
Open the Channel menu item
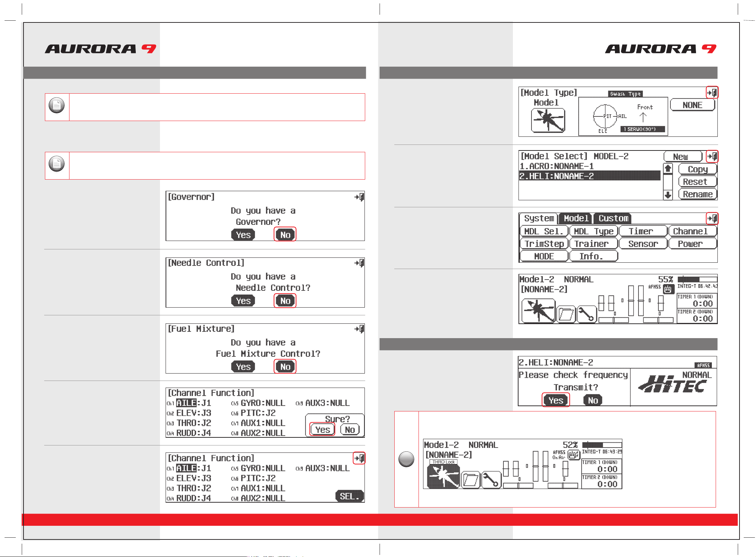coord(693,231)
